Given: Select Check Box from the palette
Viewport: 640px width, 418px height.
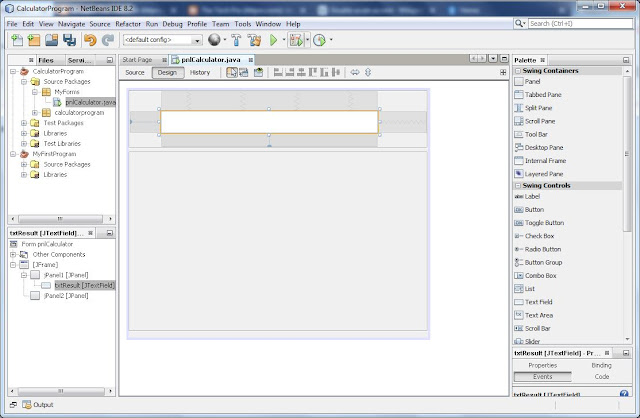Looking at the screenshot, I should (x=539, y=236).
